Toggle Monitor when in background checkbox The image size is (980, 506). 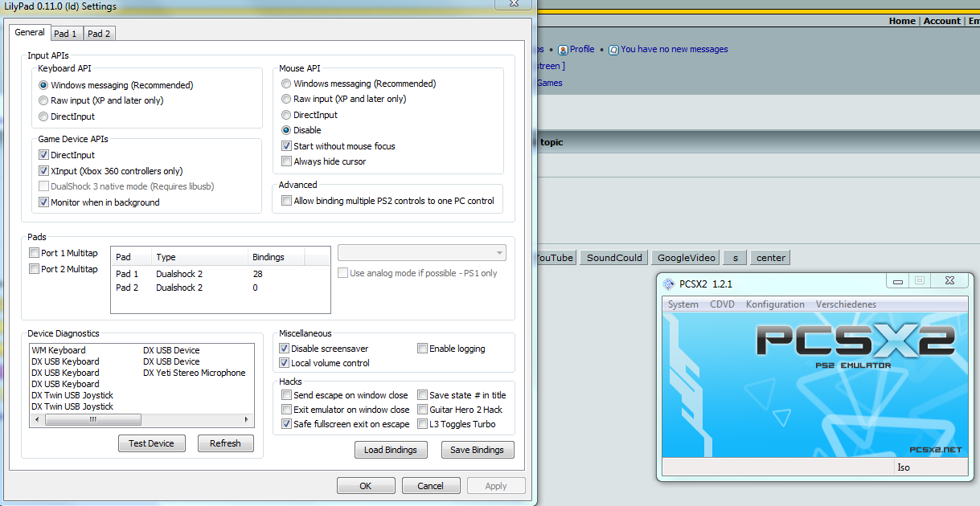pyautogui.click(x=44, y=202)
